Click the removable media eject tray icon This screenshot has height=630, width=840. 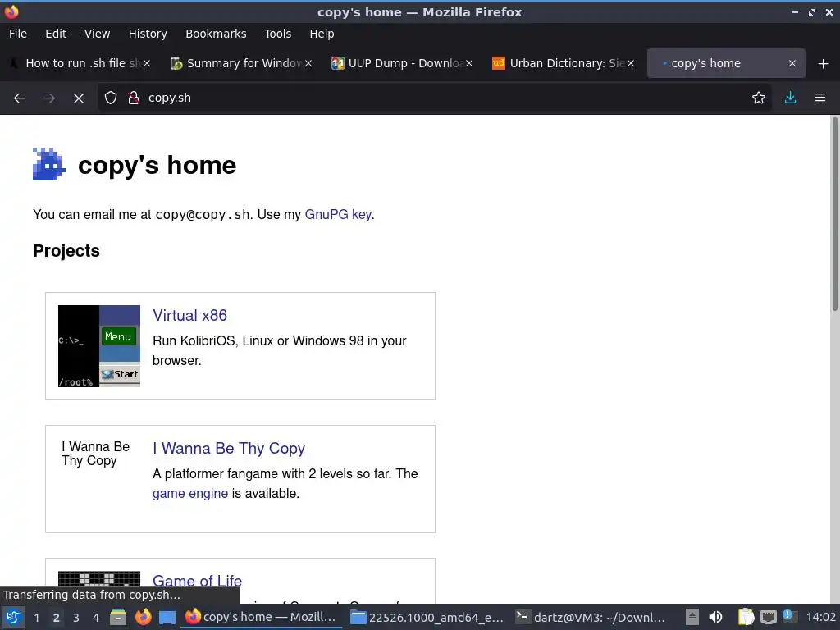pos(692,618)
